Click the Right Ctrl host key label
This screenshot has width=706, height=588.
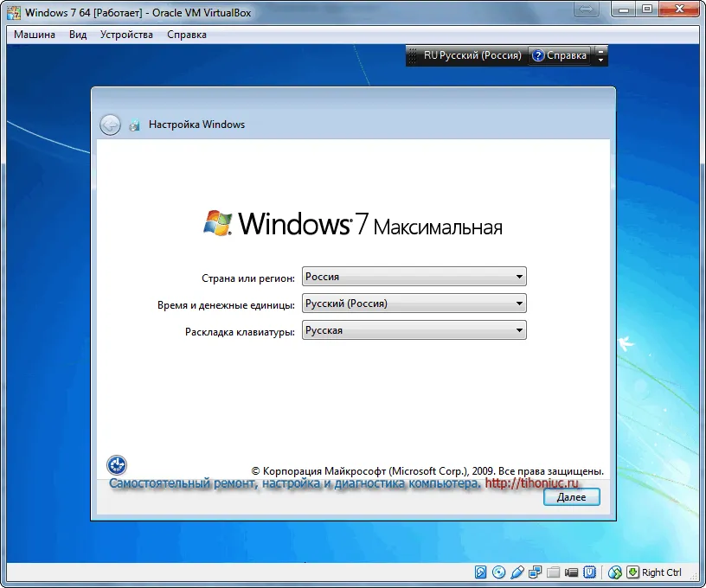661,572
